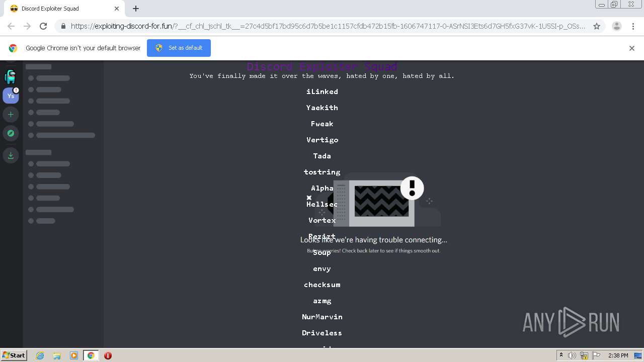
Task: Add a server with plus icon
Action: pyautogui.click(x=11, y=115)
